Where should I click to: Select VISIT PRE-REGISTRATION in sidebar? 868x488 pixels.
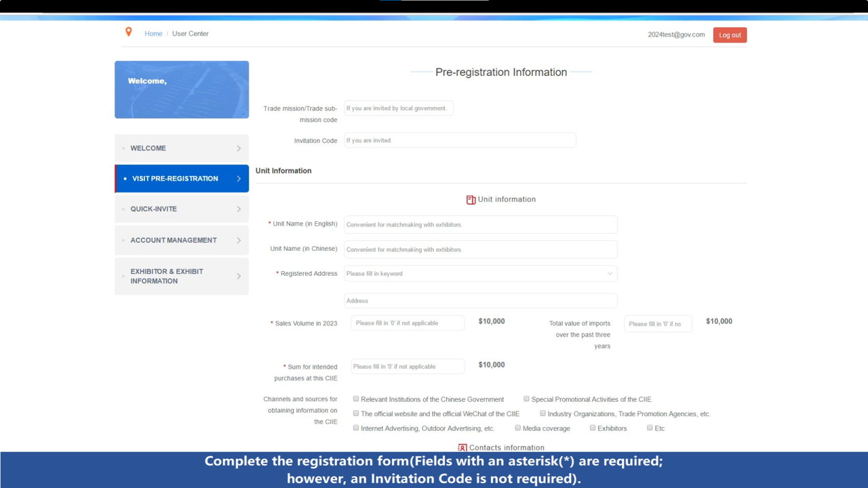[182, 179]
